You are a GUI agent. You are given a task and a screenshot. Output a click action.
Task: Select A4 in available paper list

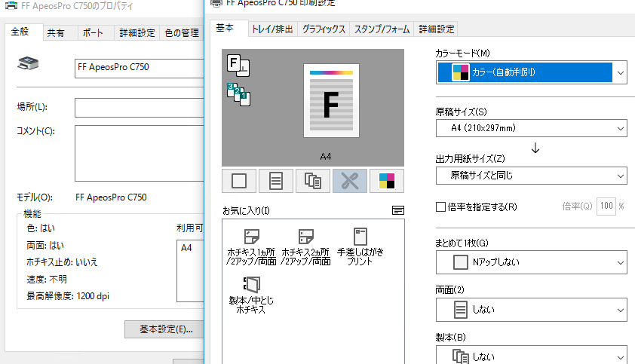187,248
